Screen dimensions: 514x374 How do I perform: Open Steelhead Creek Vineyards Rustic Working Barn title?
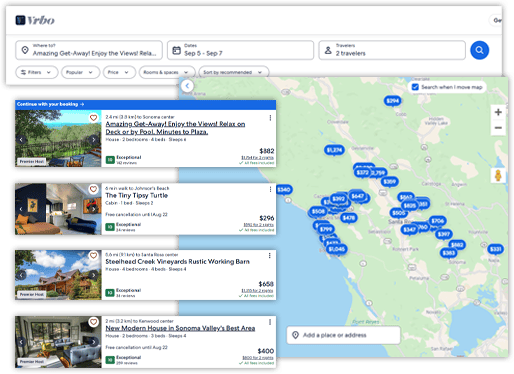pos(177,262)
